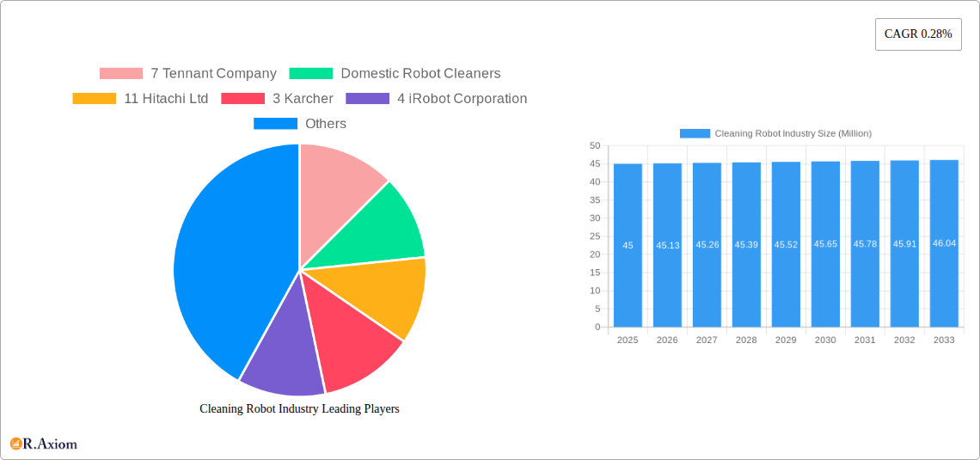Click the purple iRobot Corporation legend swatch
The image size is (980, 460).
tap(368, 98)
